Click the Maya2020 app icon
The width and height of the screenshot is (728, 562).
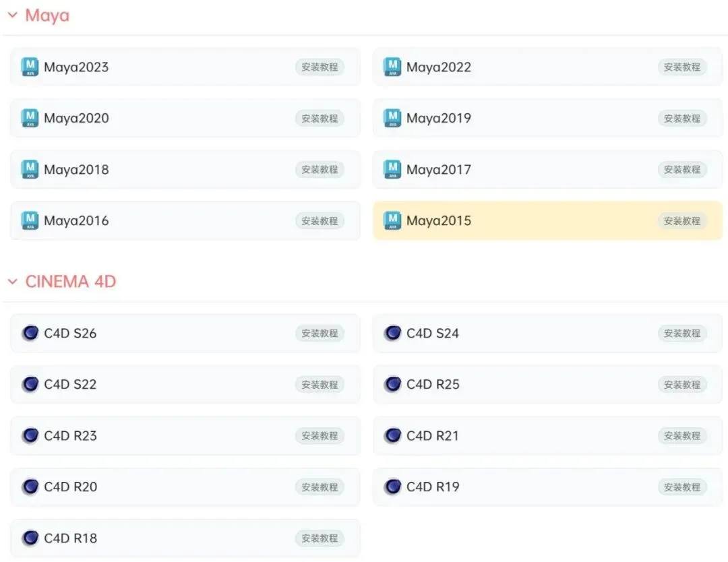30,118
